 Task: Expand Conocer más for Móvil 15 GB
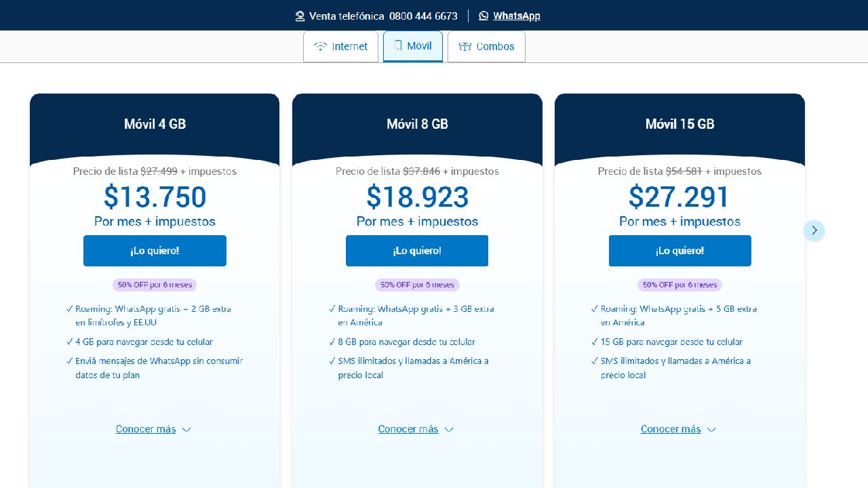coord(678,429)
